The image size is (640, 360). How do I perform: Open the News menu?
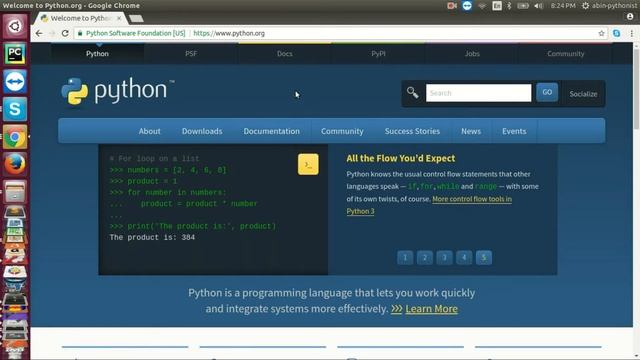click(471, 131)
